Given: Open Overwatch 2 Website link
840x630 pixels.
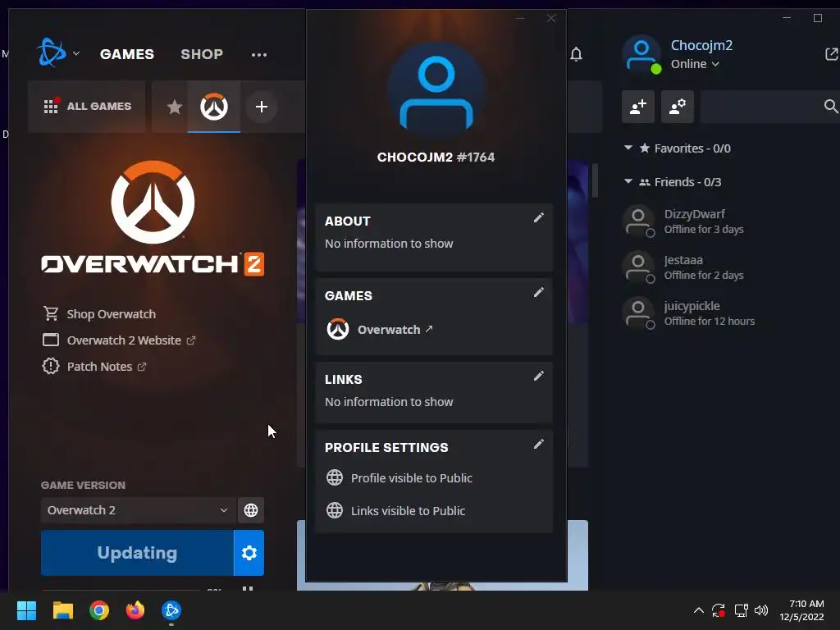Looking at the screenshot, I should tap(118, 340).
